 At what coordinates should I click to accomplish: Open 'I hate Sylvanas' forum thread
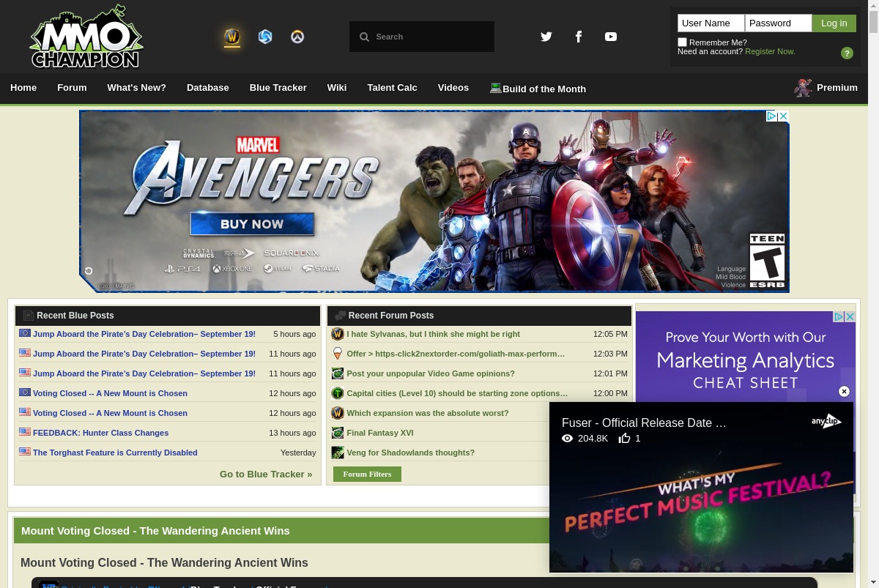[434, 334]
